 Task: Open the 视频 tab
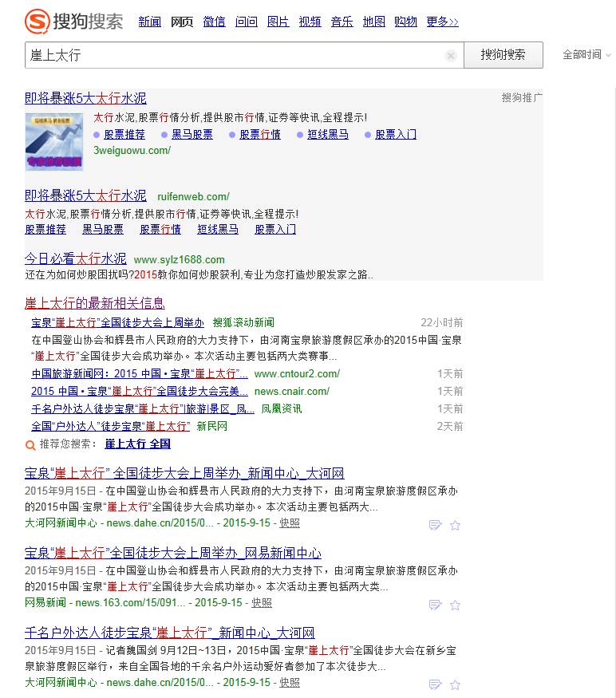(310, 22)
